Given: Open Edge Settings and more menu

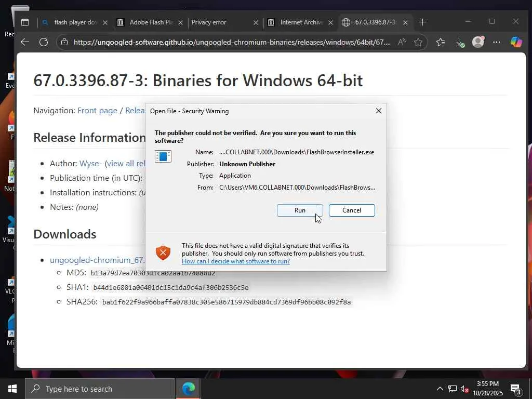Looking at the screenshot, I should pos(496,42).
